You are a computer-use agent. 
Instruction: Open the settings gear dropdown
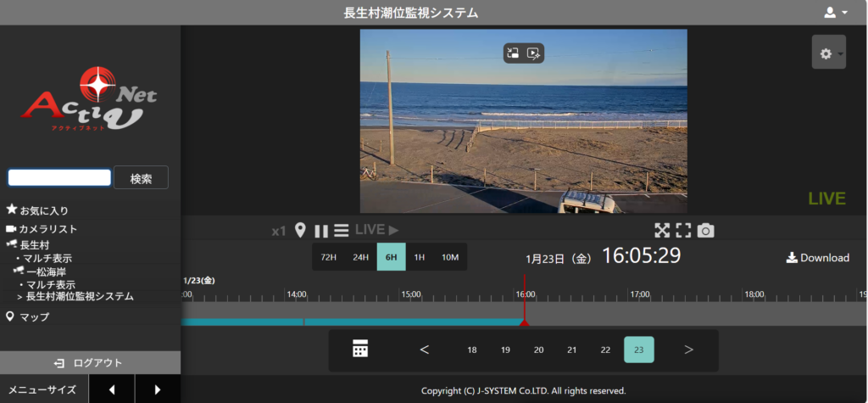[x=828, y=53]
